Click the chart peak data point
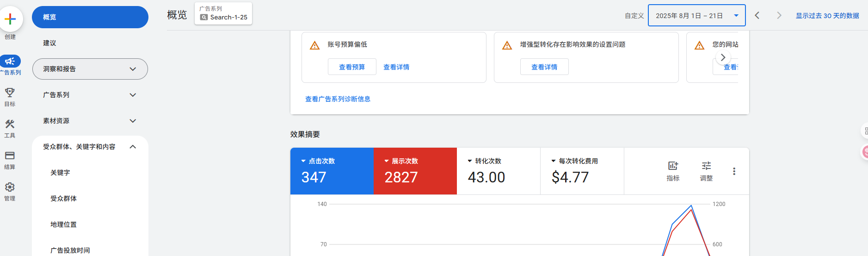The height and width of the screenshot is (256, 868). click(691, 206)
